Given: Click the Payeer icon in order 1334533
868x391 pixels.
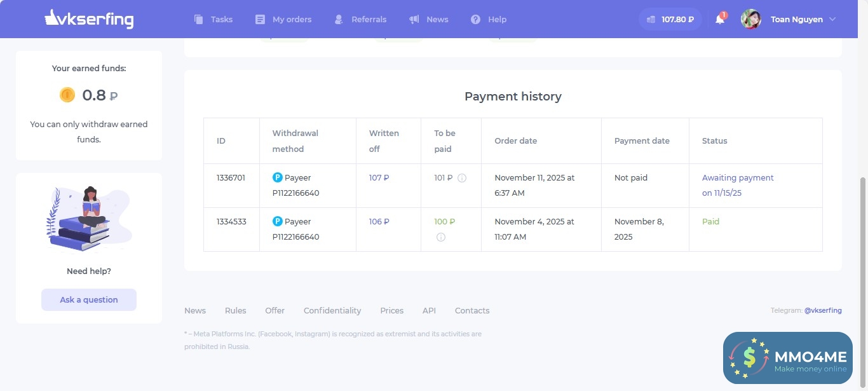Looking at the screenshot, I should click(x=277, y=221).
